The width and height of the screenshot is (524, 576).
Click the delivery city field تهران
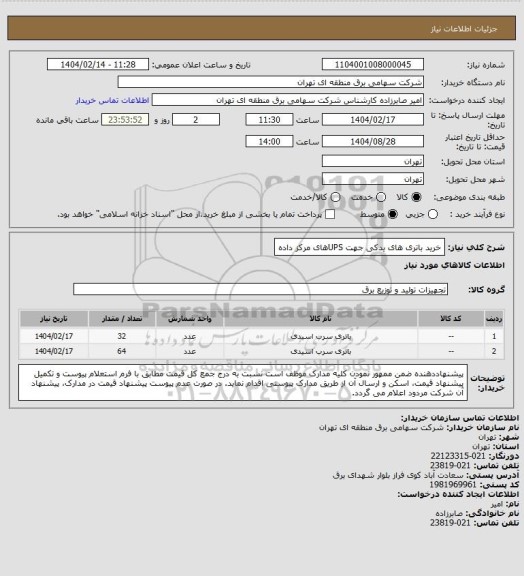point(373,179)
